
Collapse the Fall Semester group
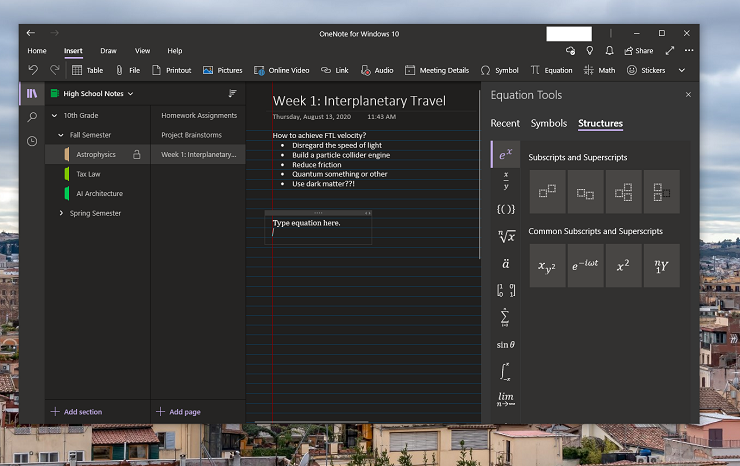click(x=61, y=135)
